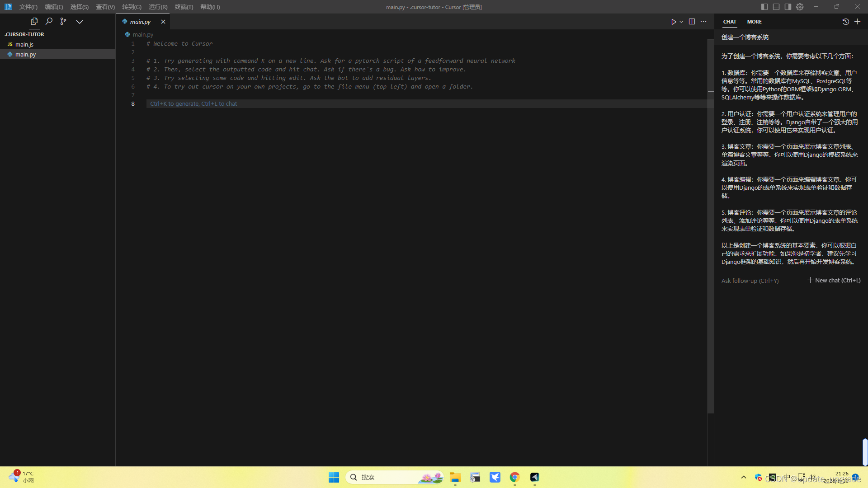Show previous chat history
This screenshot has height=488, width=868.
[845, 22]
